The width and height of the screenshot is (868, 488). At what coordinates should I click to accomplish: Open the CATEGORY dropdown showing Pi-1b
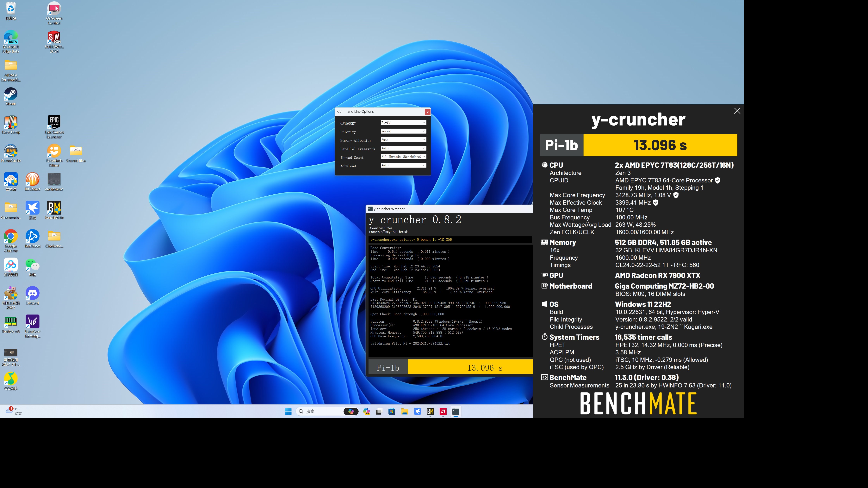coord(403,123)
